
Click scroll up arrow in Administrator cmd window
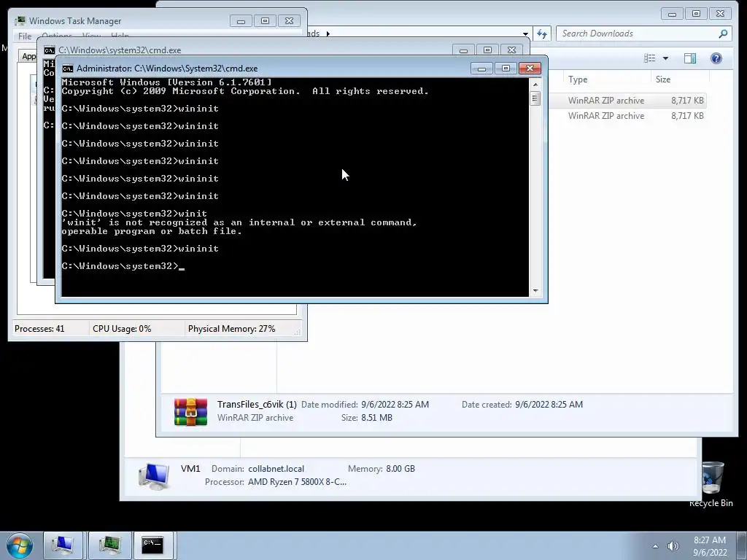(535, 85)
